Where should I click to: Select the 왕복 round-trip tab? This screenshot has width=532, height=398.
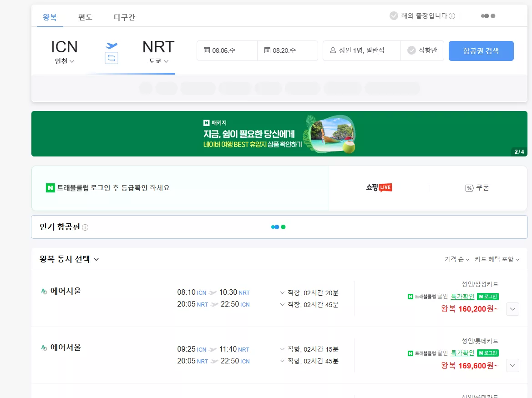(50, 17)
